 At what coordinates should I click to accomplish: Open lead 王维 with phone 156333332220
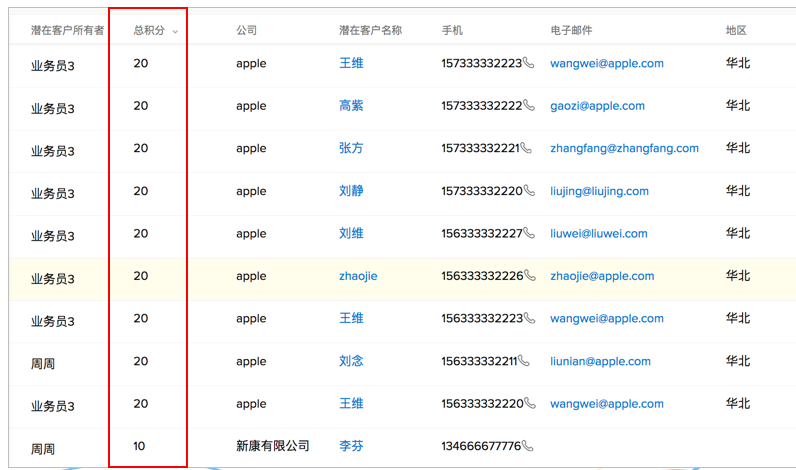(351, 404)
